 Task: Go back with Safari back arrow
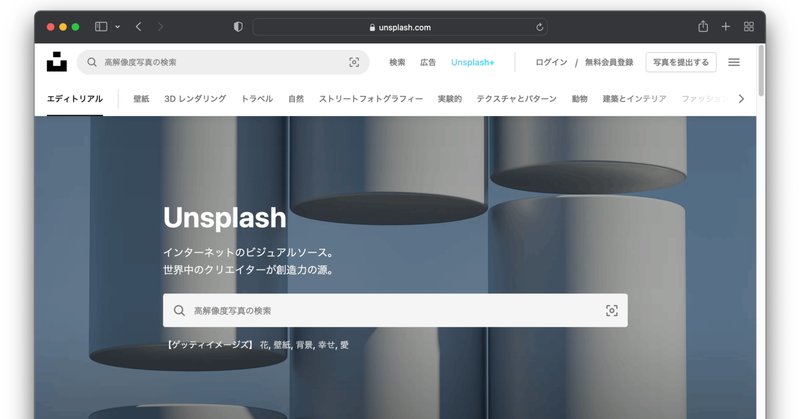tap(138, 27)
